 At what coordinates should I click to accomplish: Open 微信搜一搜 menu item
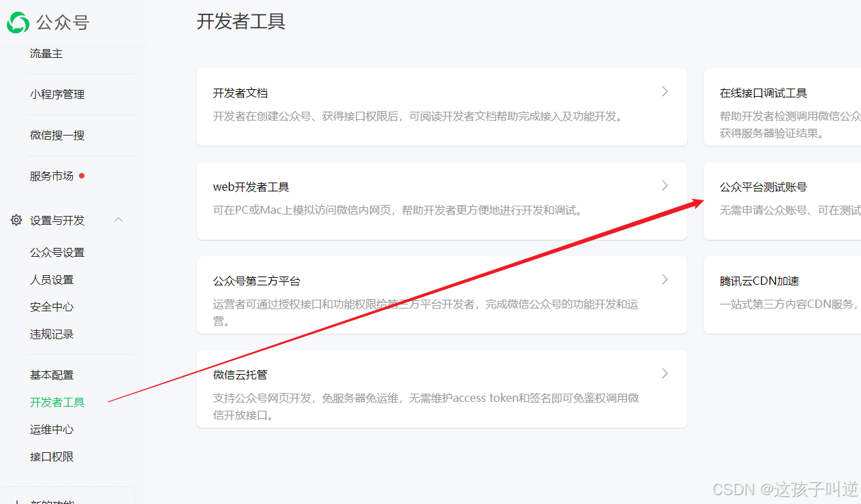tap(57, 135)
